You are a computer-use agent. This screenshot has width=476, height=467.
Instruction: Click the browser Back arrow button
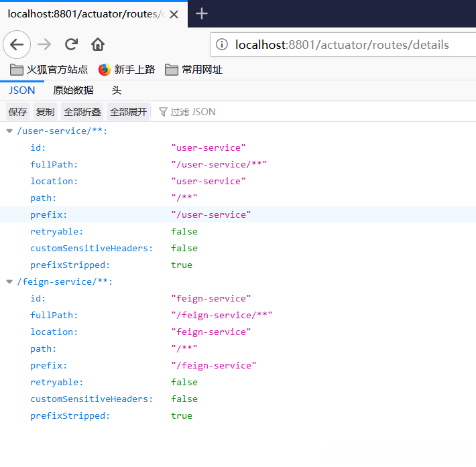point(17,45)
